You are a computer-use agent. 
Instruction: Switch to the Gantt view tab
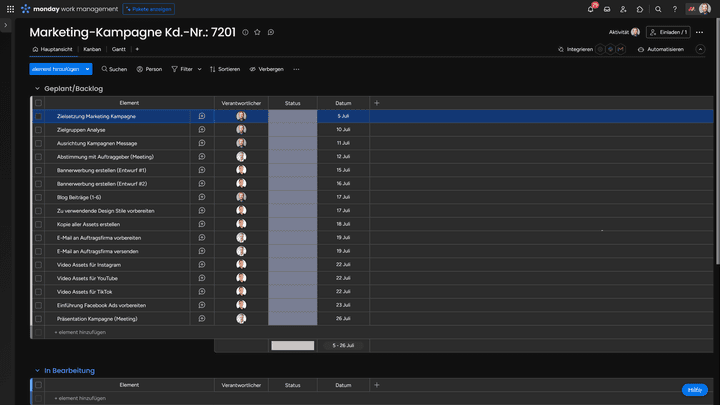[x=119, y=49]
